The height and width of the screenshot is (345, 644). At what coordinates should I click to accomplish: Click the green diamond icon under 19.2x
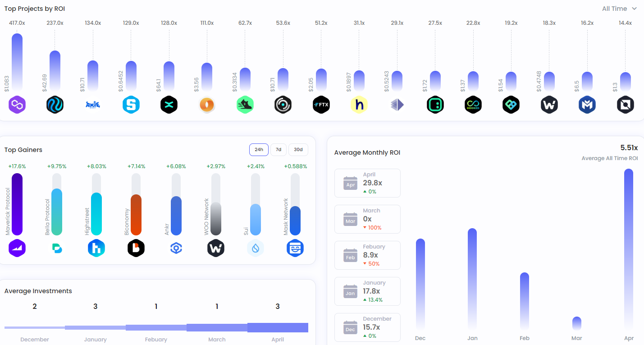(x=511, y=105)
